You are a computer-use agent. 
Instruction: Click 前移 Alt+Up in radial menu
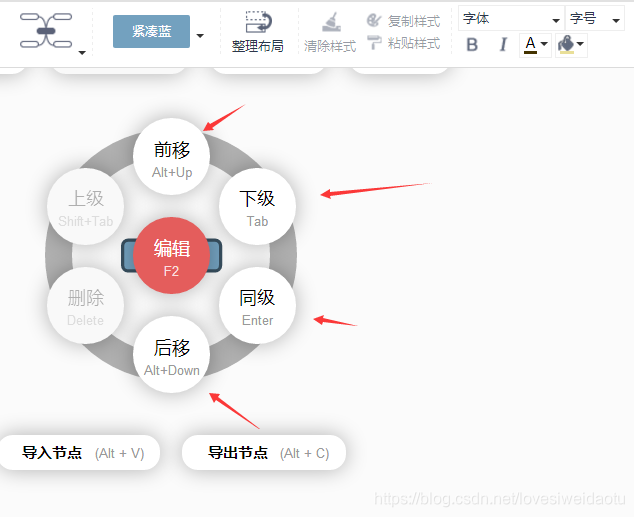click(x=171, y=157)
